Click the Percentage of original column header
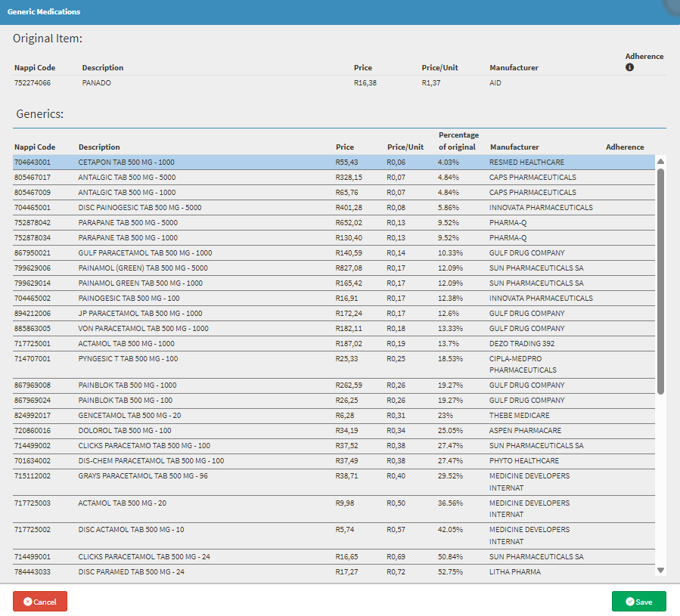 (457, 141)
